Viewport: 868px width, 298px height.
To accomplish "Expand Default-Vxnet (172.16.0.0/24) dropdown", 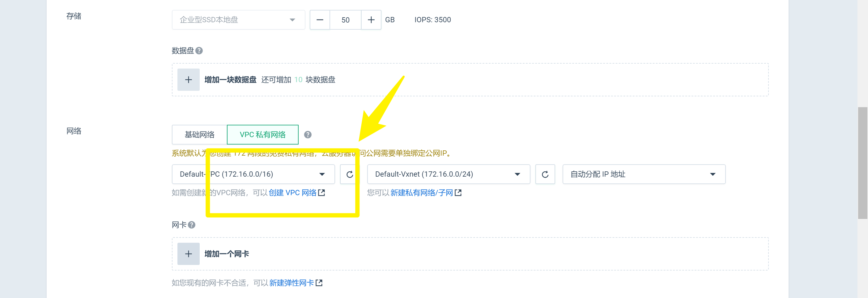I will [x=449, y=174].
